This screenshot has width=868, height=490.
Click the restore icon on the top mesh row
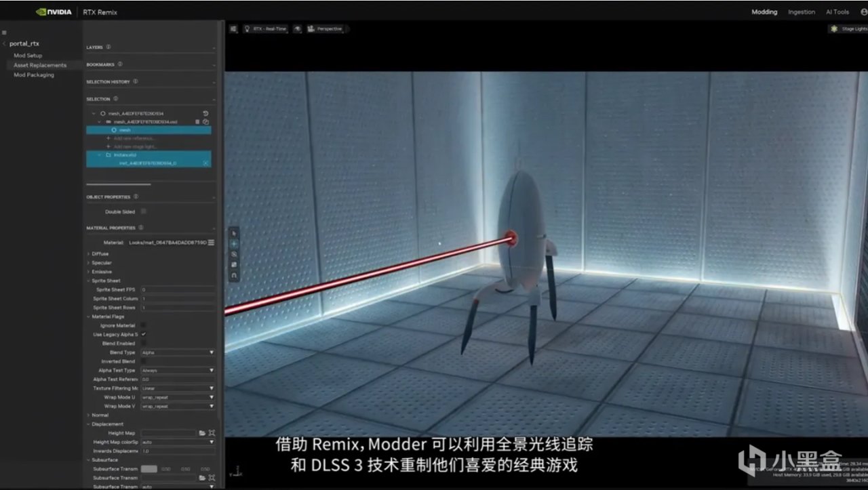pyautogui.click(x=205, y=113)
